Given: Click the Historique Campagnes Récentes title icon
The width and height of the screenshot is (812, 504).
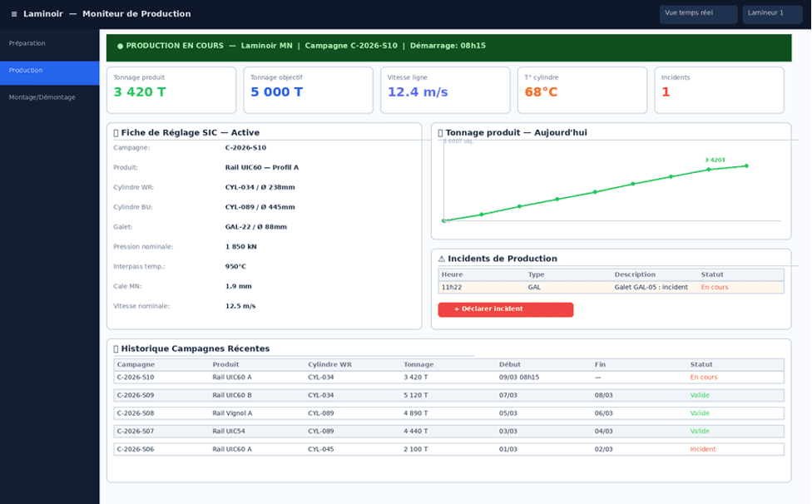Looking at the screenshot, I should (x=116, y=348).
